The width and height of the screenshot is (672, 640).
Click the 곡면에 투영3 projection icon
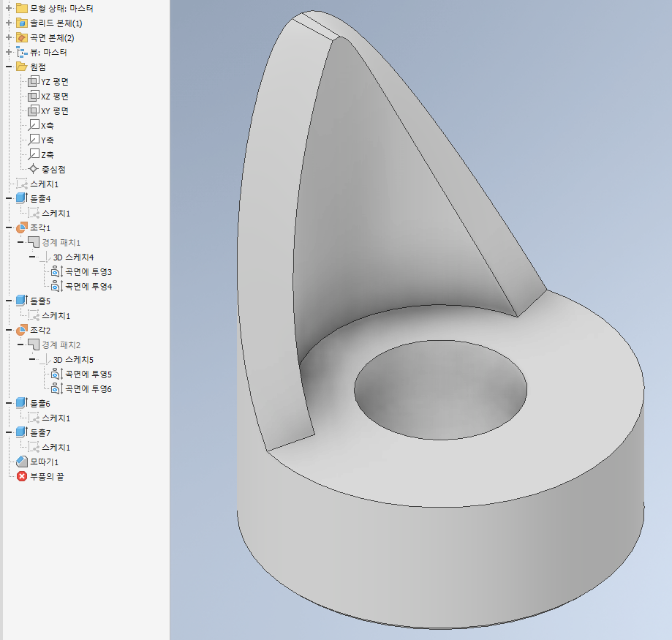[57, 271]
